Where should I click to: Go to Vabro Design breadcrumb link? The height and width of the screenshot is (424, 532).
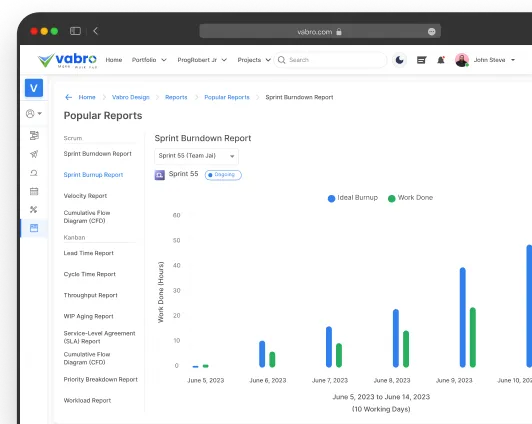coord(131,97)
